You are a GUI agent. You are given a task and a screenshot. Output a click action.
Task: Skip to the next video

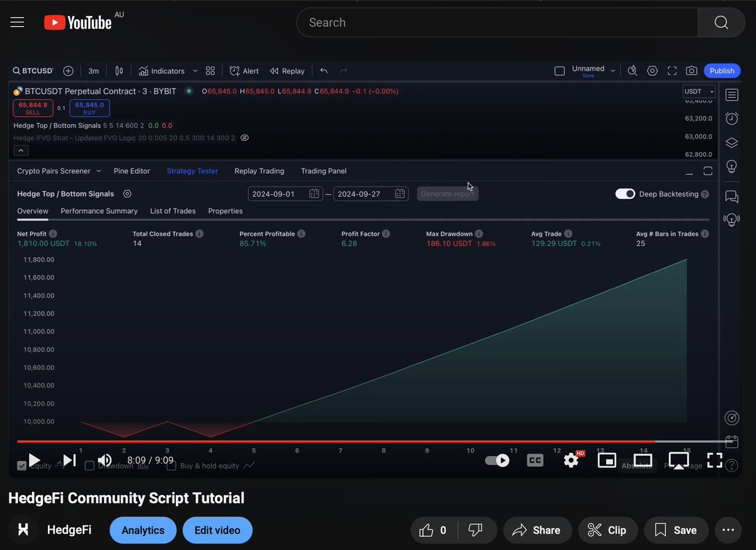[69, 461]
